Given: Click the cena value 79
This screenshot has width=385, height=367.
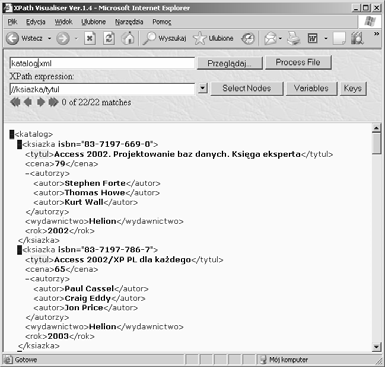Looking at the screenshot, I should pos(60,164).
